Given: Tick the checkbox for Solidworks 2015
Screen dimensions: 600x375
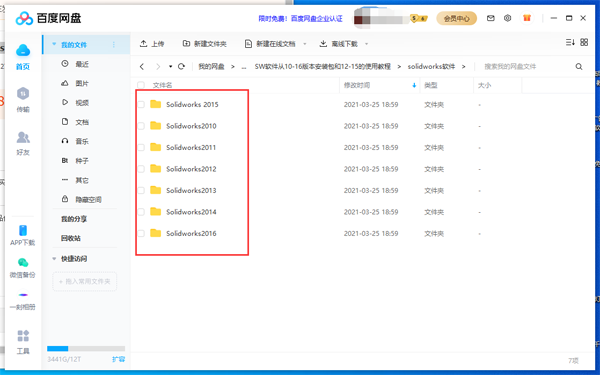Looking at the screenshot, I should point(141,104).
